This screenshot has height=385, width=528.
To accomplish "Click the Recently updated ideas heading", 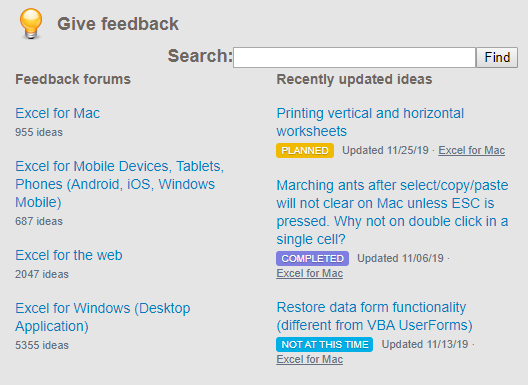I will pos(354,79).
